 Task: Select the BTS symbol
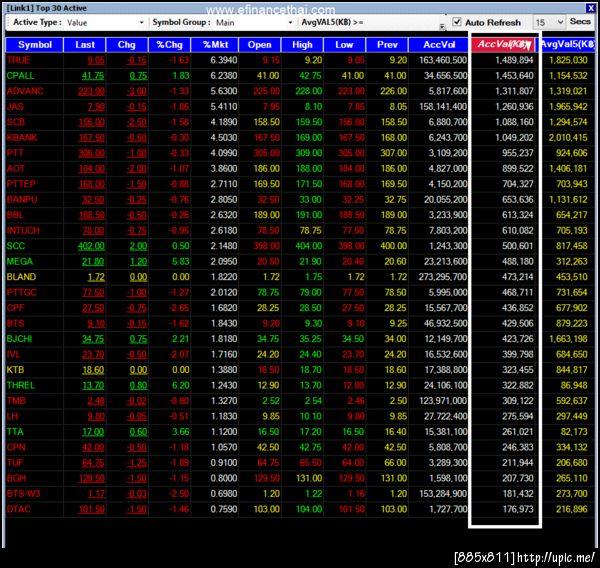[15, 323]
